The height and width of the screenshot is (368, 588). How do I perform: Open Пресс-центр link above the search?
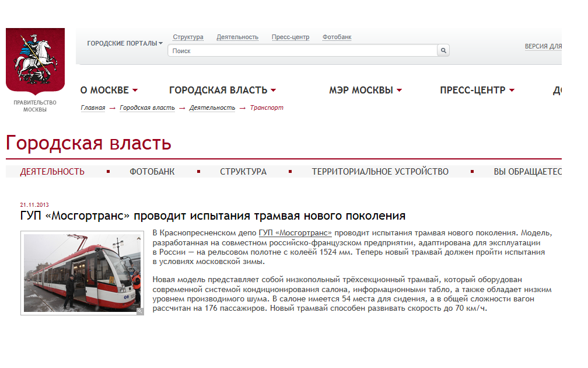click(x=290, y=37)
